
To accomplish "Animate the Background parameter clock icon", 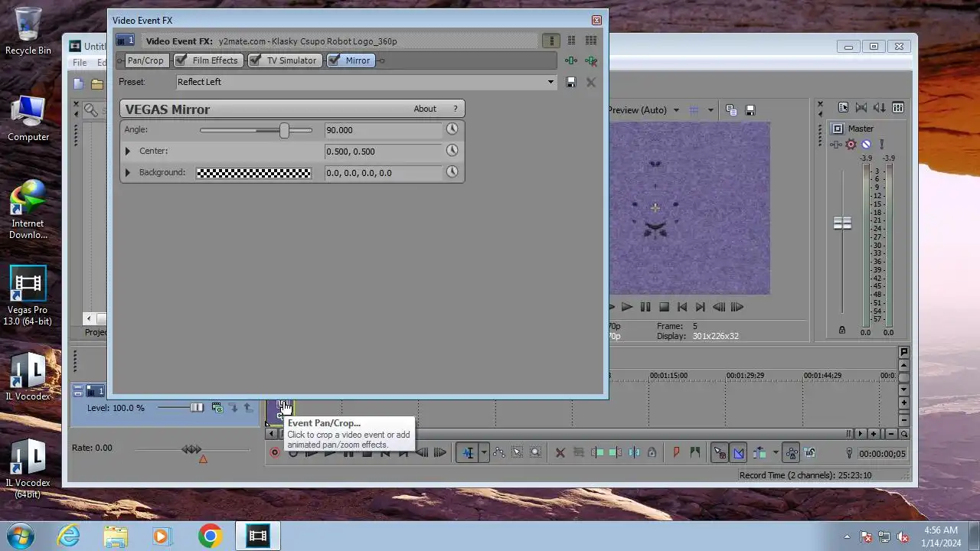I will (452, 172).
